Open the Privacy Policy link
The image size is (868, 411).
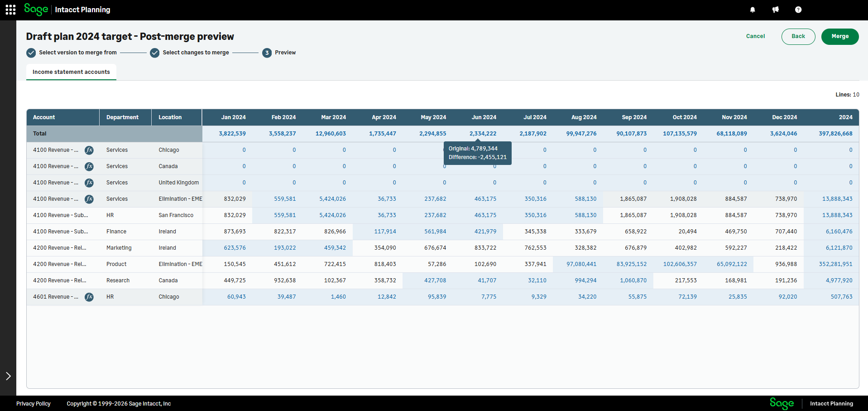[x=34, y=404]
